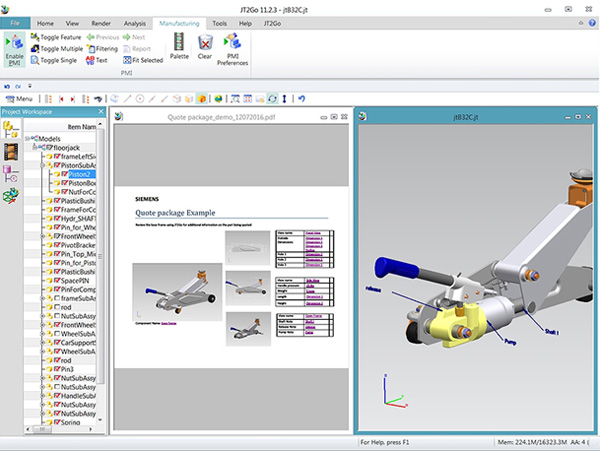The height and width of the screenshot is (451, 600).
Task: Click Redo in quick access toolbar
Action: [x=18, y=86]
